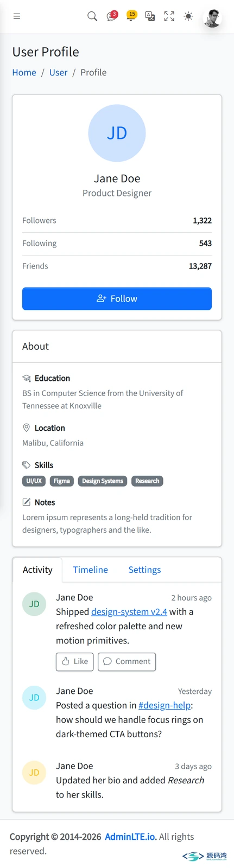Open the language translate icon
The image size is (234, 868).
coord(150,16)
